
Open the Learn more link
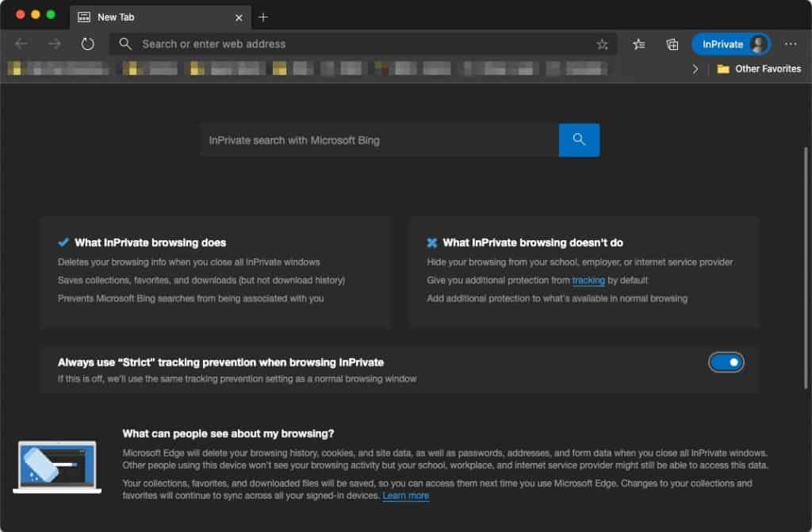(405, 496)
